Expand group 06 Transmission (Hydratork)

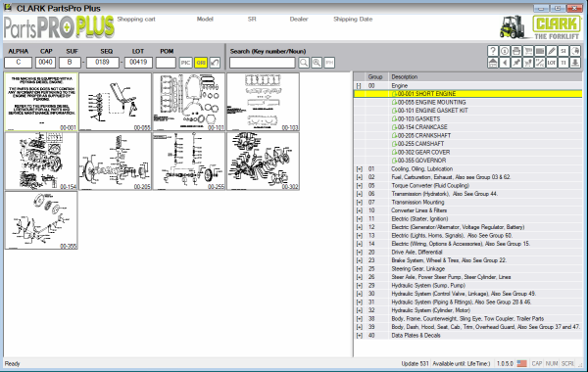coord(359,194)
